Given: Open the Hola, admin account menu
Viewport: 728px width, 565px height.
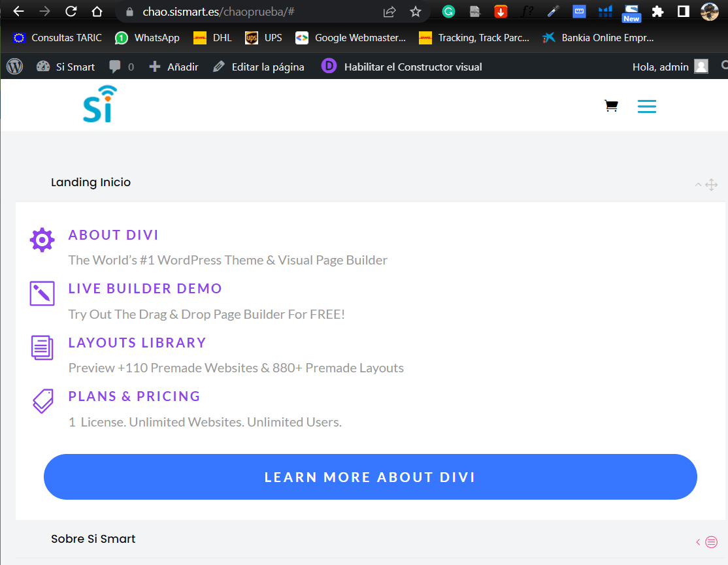Looking at the screenshot, I should pyautogui.click(x=670, y=67).
